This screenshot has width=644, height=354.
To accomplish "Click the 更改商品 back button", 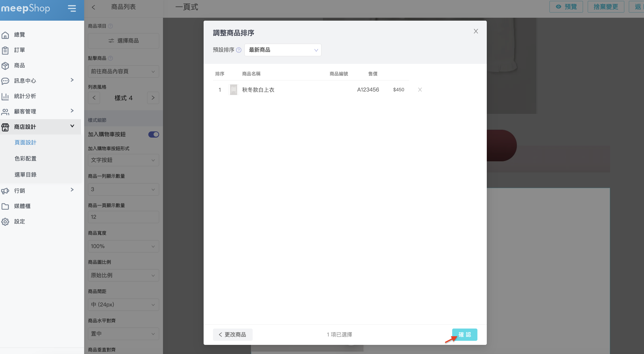I will (232, 335).
